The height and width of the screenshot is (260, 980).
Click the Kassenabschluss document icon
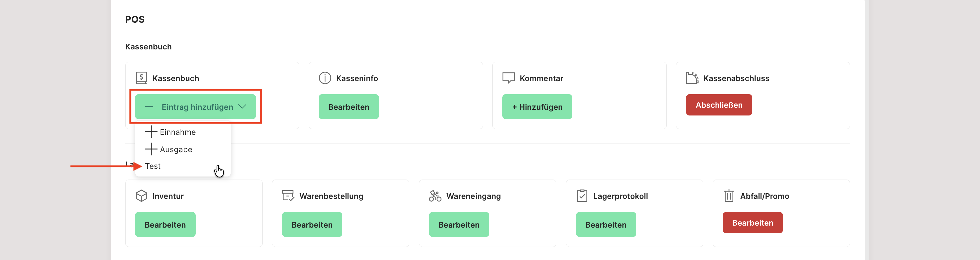tap(692, 78)
